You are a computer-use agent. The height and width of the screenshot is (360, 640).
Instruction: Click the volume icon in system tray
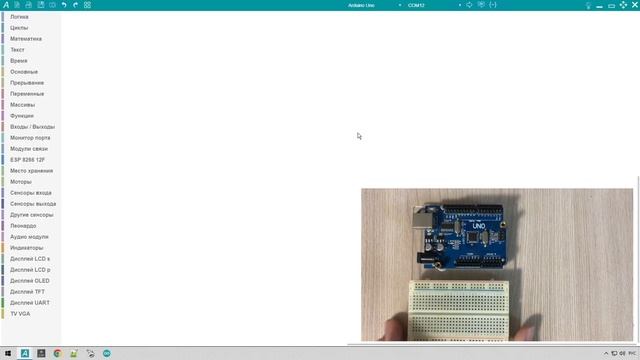click(x=622, y=353)
